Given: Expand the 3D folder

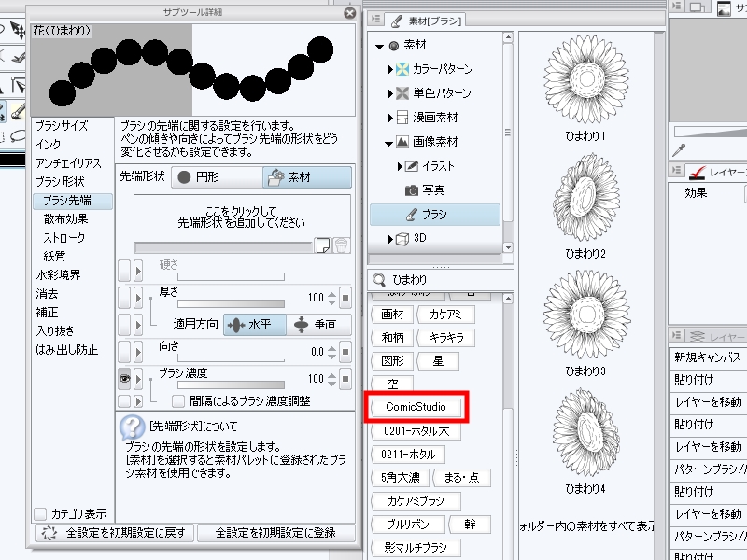Looking at the screenshot, I should [390, 239].
